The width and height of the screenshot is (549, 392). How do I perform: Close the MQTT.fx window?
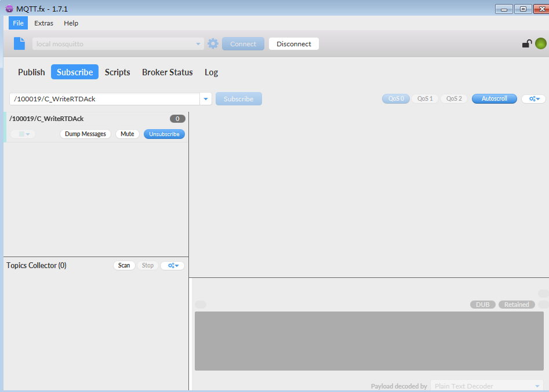(541, 9)
